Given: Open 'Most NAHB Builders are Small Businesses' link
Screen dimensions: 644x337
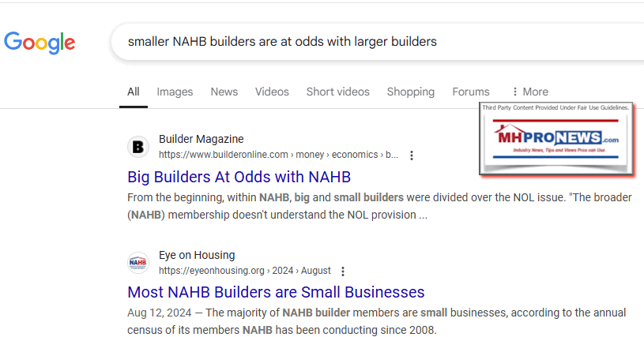Looking at the screenshot, I should tap(276, 292).
